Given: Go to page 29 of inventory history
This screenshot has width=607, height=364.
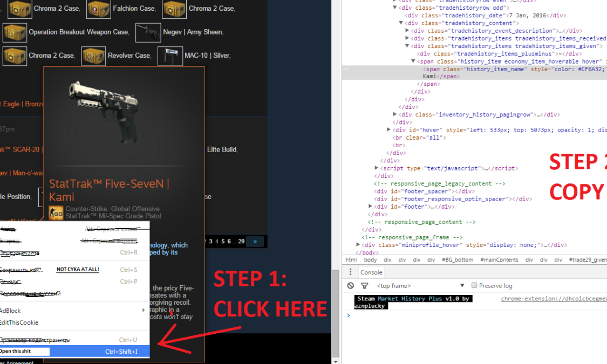Looking at the screenshot, I should pos(241,242).
